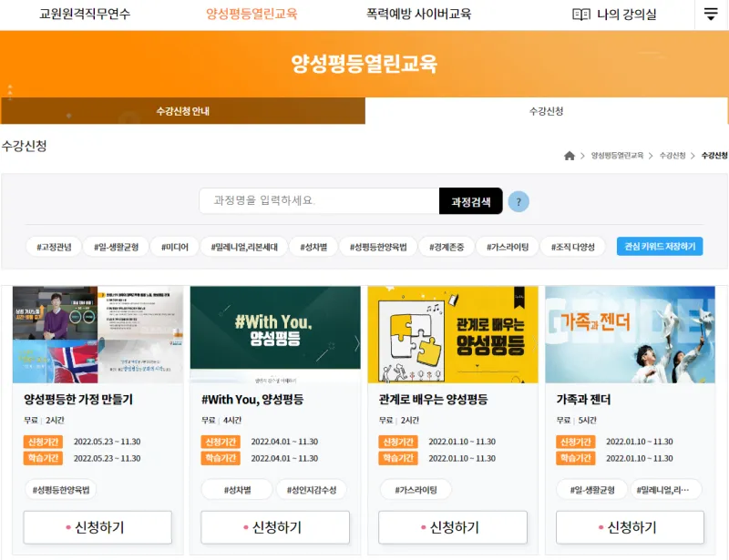Click the 과정검색 button
The width and height of the screenshot is (729, 560).
pyautogui.click(x=470, y=201)
